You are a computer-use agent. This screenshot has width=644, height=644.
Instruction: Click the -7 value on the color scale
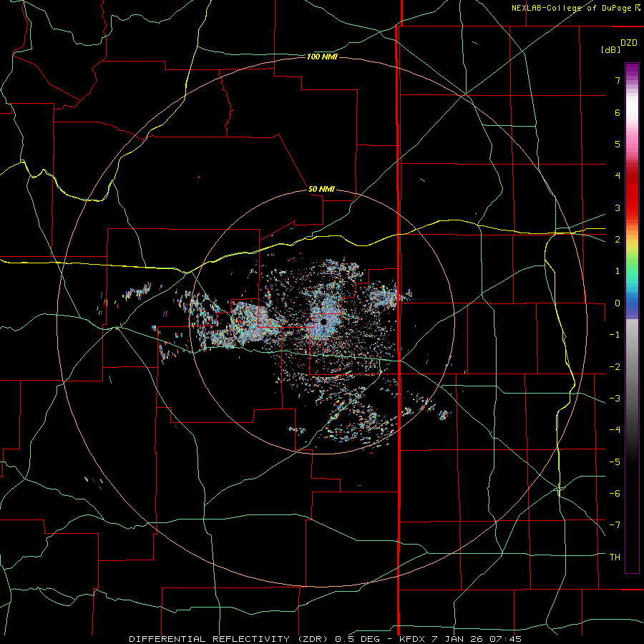pyautogui.click(x=615, y=525)
